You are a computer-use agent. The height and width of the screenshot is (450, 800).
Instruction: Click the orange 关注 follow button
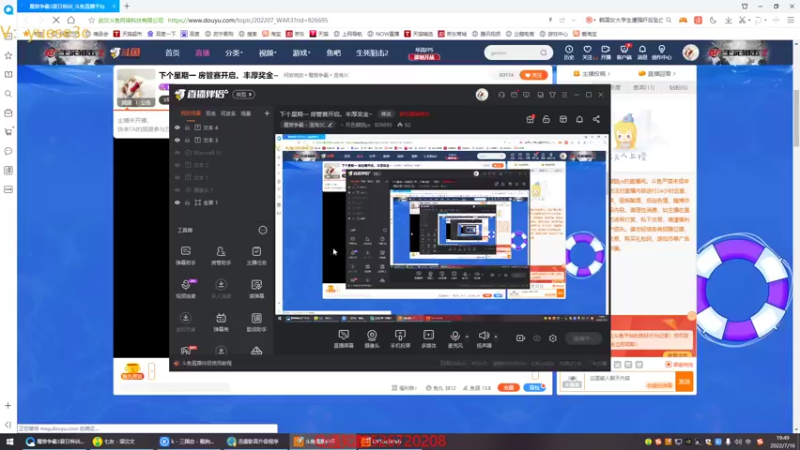tap(534, 75)
